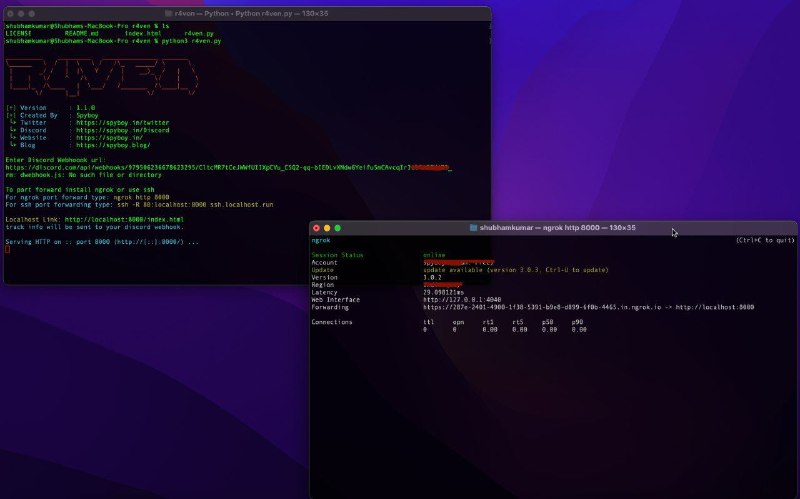Open the spyboy Discord link
Viewport: 800px width, 499px height.
pos(122,131)
